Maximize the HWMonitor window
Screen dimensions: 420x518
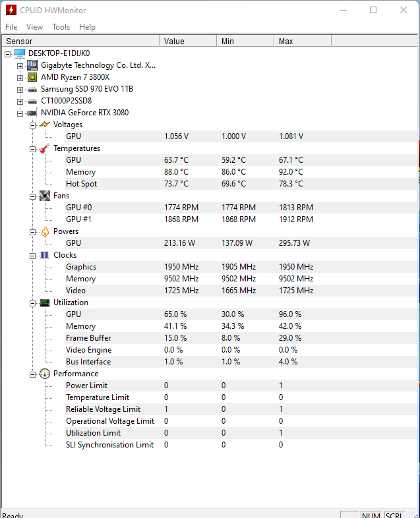[x=373, y=10]
